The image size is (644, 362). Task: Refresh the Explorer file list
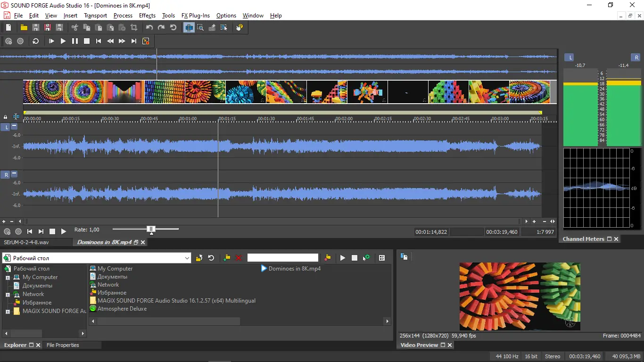coord(211,258)
